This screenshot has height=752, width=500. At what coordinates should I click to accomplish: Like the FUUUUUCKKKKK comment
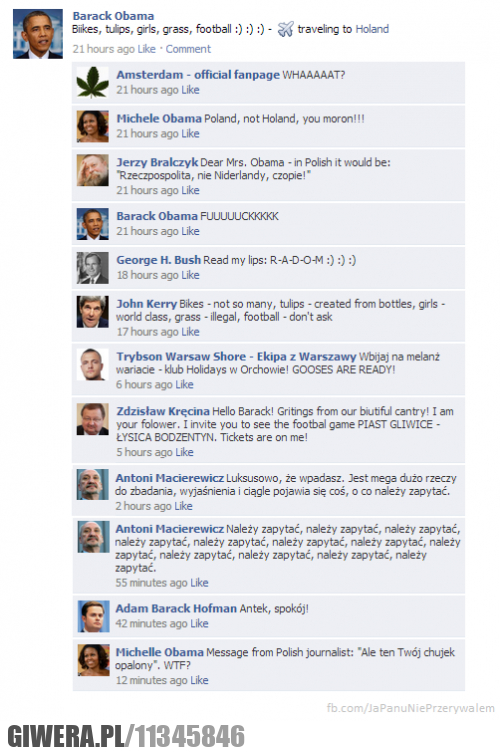190,231
